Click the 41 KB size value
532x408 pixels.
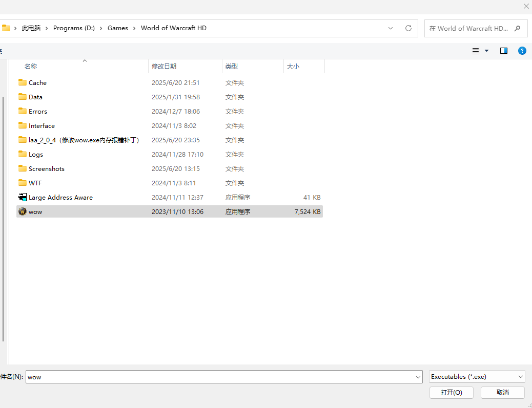pyautogui.click(x=312, y=197)
